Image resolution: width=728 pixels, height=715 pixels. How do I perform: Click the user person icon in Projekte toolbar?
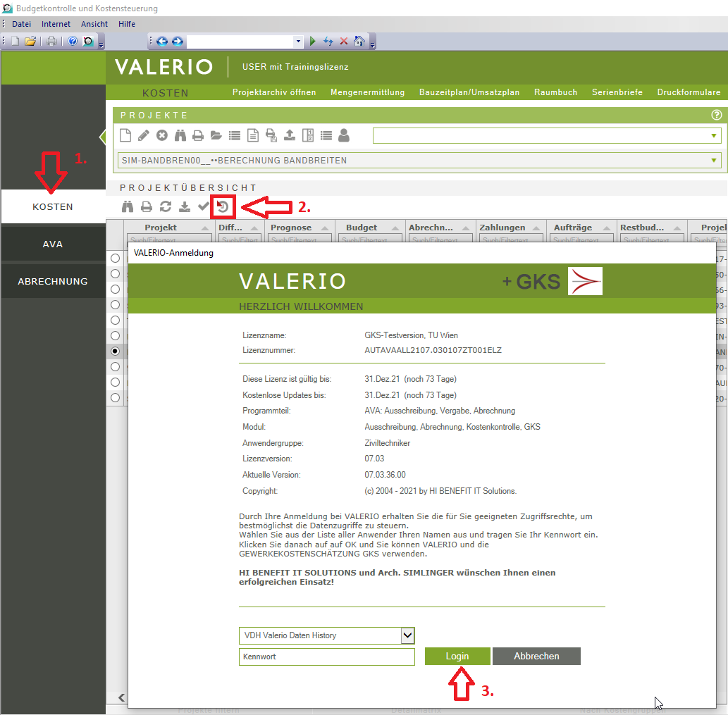tap(344, 135)
